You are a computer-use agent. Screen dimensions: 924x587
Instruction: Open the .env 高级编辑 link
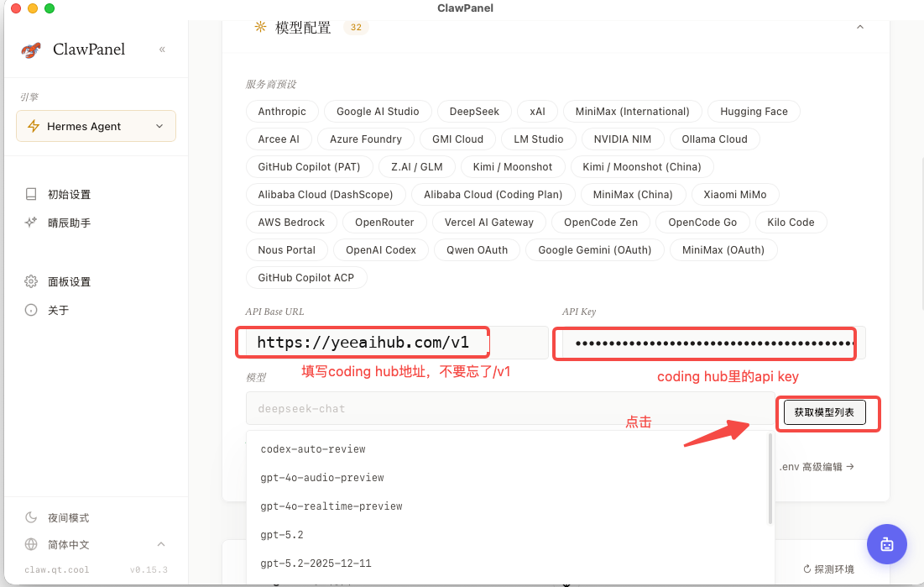[x=817, y=467]
